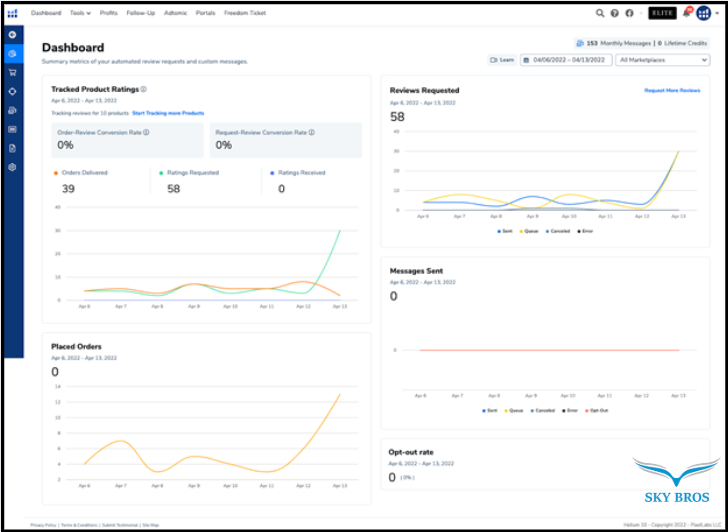Screen dimensions: 728x532
Task: Open the Facebook icon in top bar
Action: [629, 13]
